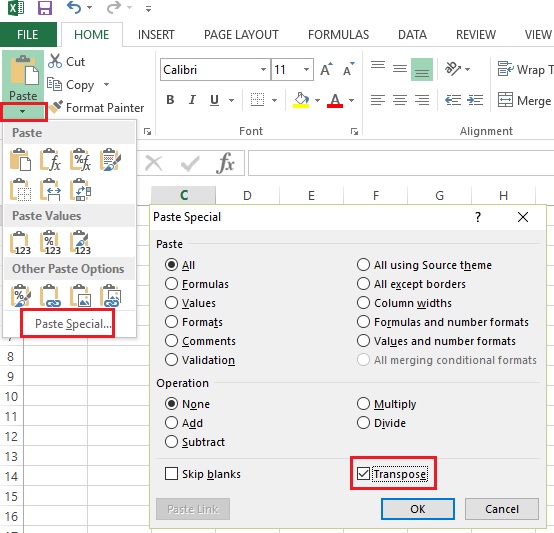Viewport: 554px width, 533px height.
Task: Select the Add operation radio button
Action: [171, 422]
